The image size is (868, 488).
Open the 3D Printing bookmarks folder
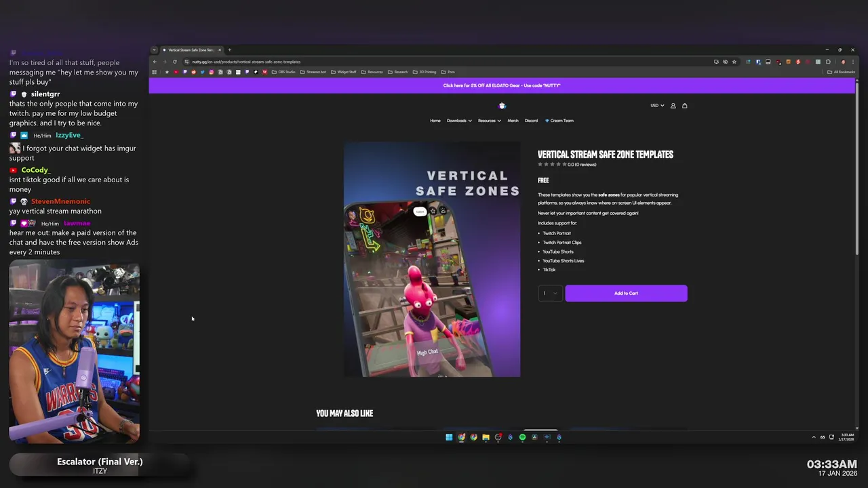[x=425, y=72]
